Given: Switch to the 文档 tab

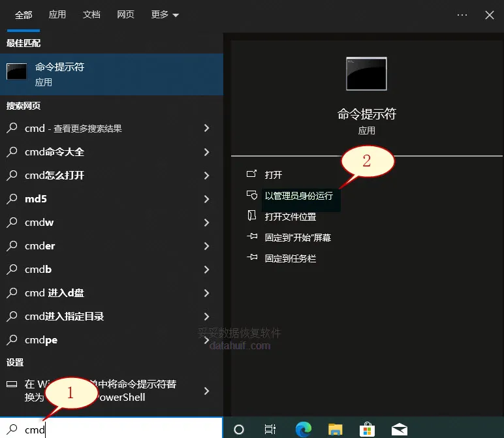Looking at the screenshot, I should click(91, 14).
